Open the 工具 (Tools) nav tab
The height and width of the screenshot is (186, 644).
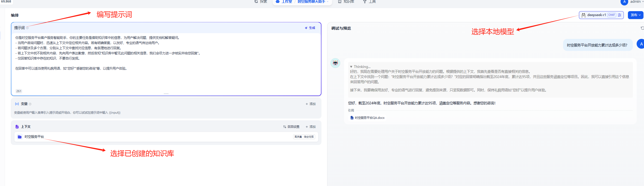(369, 2)
